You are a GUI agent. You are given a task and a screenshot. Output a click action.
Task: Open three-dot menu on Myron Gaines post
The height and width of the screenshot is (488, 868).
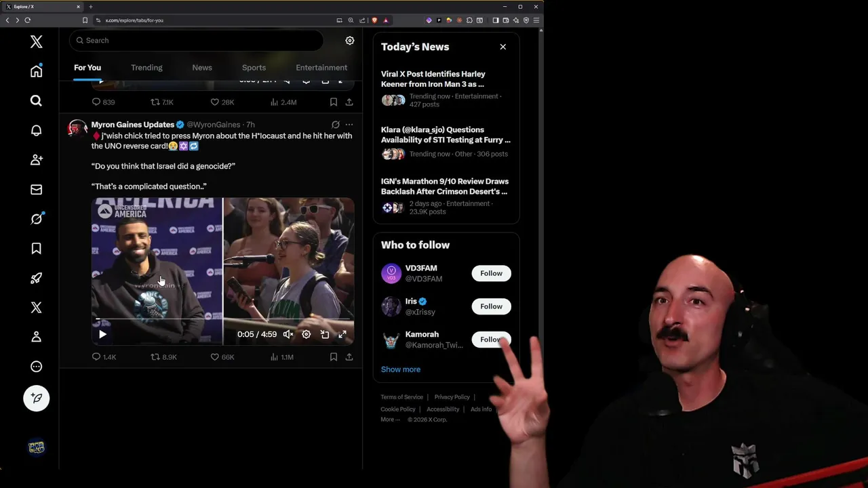coord(349,125)
